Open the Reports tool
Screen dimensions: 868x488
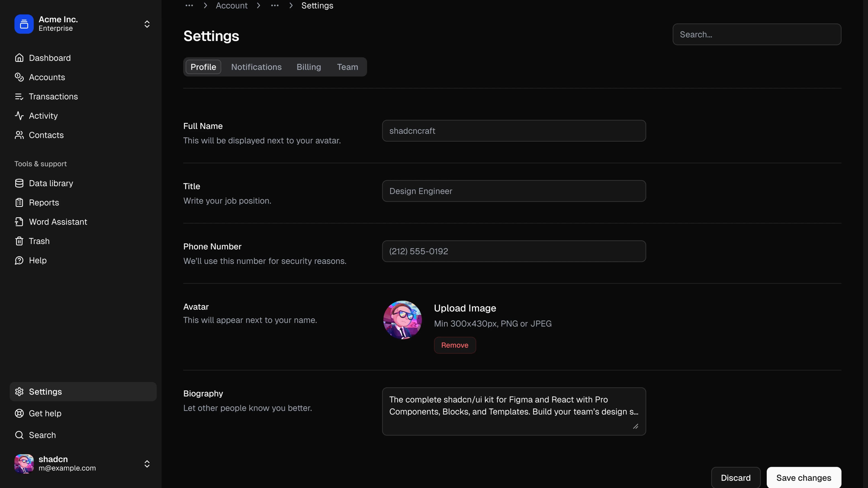[x=44, y=202]
